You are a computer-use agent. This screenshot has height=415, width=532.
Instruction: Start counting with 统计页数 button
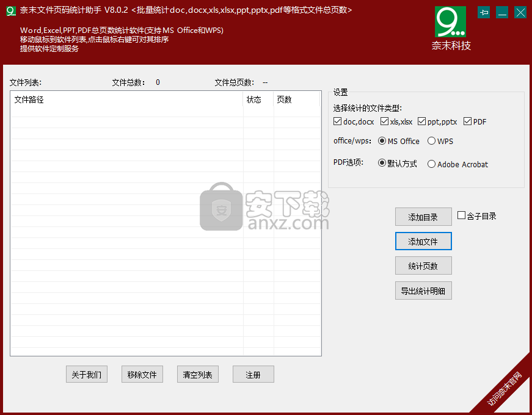pyautogui.click(x=423, y=266)
